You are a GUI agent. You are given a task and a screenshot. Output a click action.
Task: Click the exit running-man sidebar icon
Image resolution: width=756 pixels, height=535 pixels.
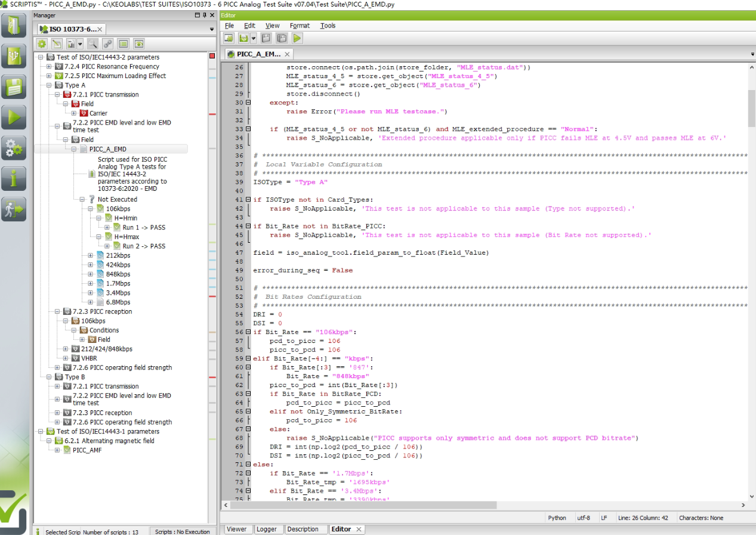coord(14,209)
